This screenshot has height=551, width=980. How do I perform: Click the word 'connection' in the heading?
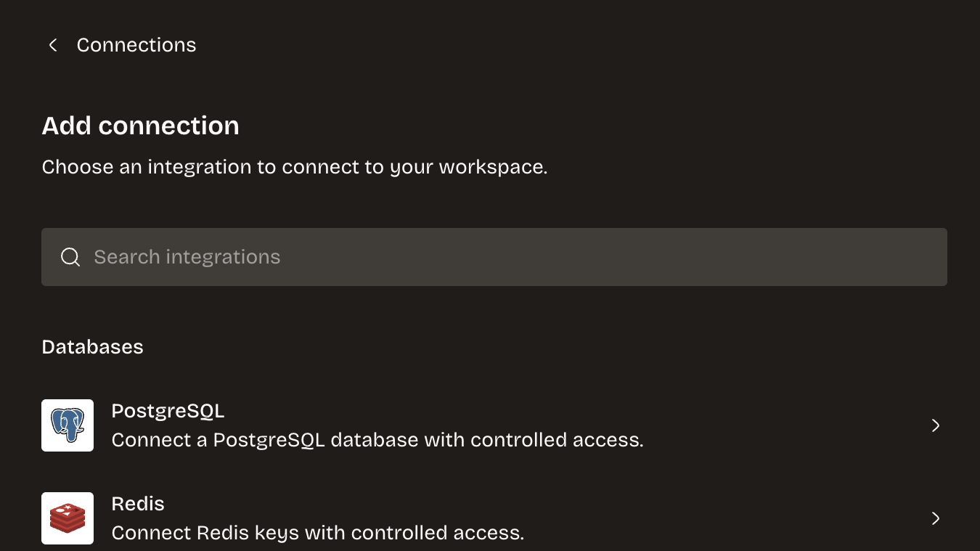point(169,126)
